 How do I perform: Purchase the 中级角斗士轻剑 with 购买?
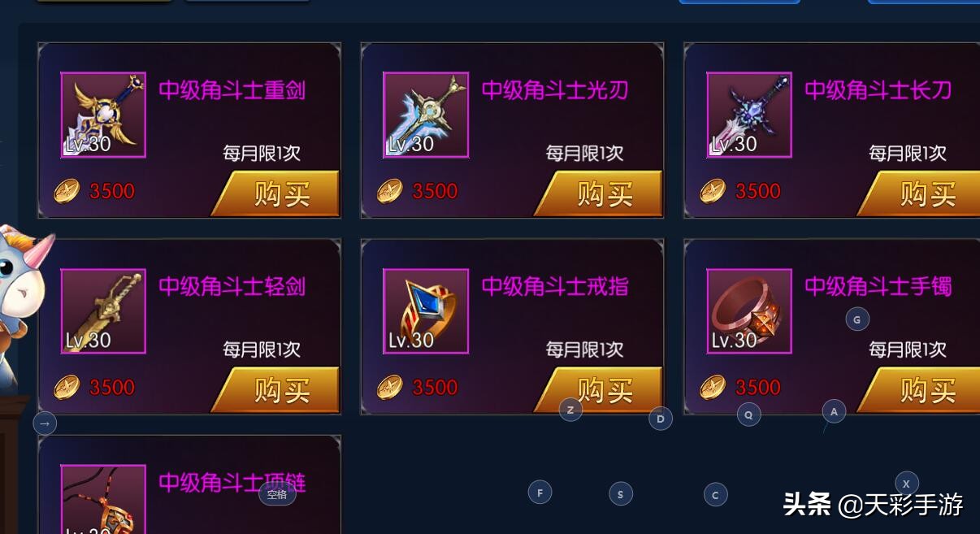point(275,390)
